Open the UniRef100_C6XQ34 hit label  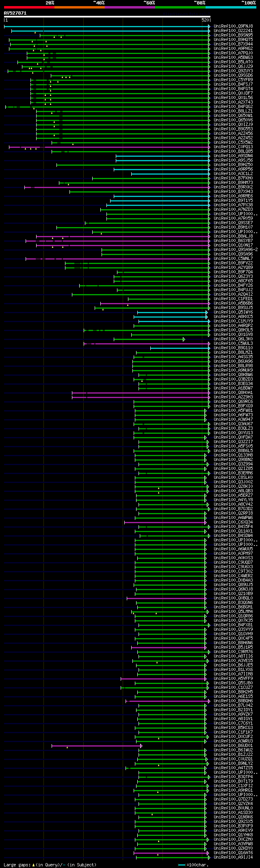233,522
